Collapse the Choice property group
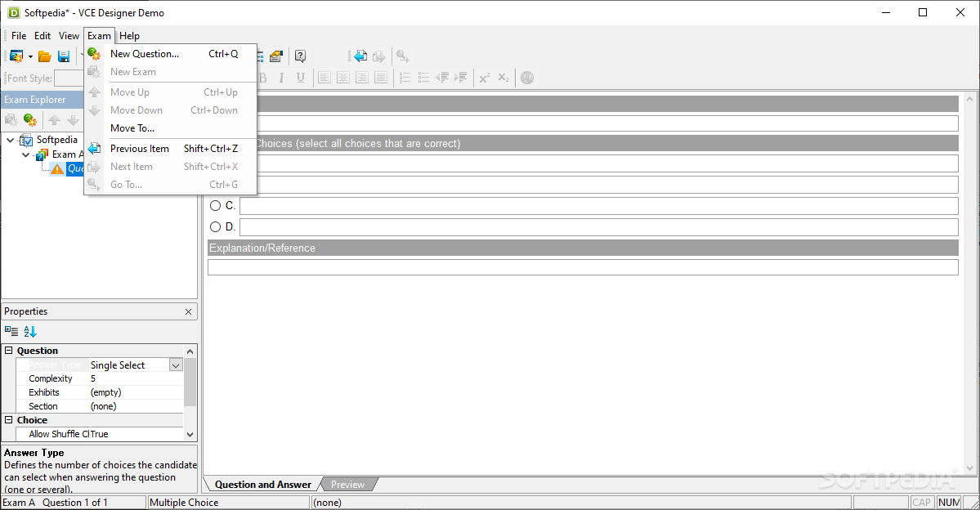Viewport: 980px width, 510px height. [x=9, y=420]
